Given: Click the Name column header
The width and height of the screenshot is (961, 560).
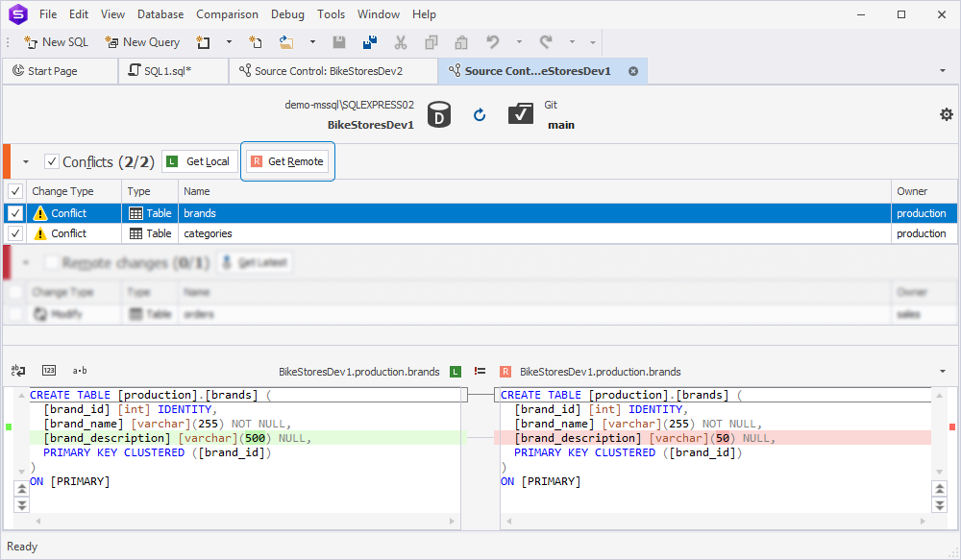Looking at the screenshot, I should 533,191.
